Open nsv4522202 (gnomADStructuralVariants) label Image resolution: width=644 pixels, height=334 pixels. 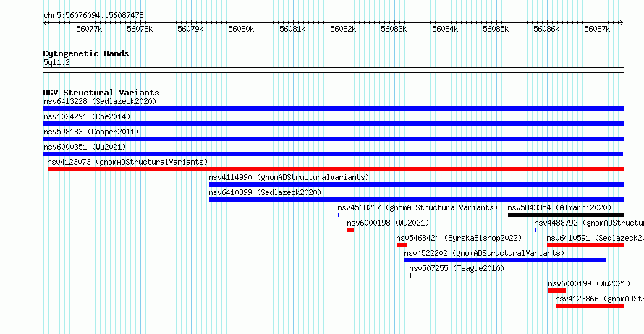484,253
